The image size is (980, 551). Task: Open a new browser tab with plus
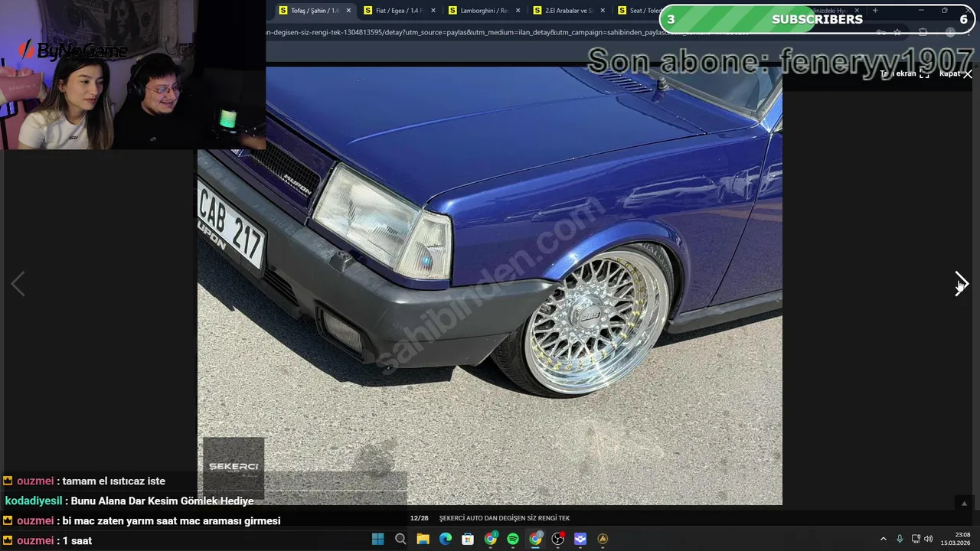pyautogui.click(x=875, y=11)
